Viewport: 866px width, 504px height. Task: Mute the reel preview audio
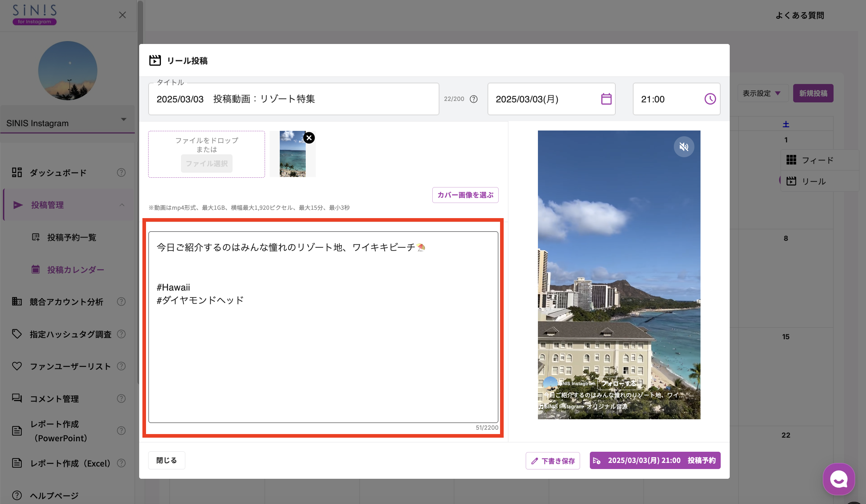pos(684,147)
